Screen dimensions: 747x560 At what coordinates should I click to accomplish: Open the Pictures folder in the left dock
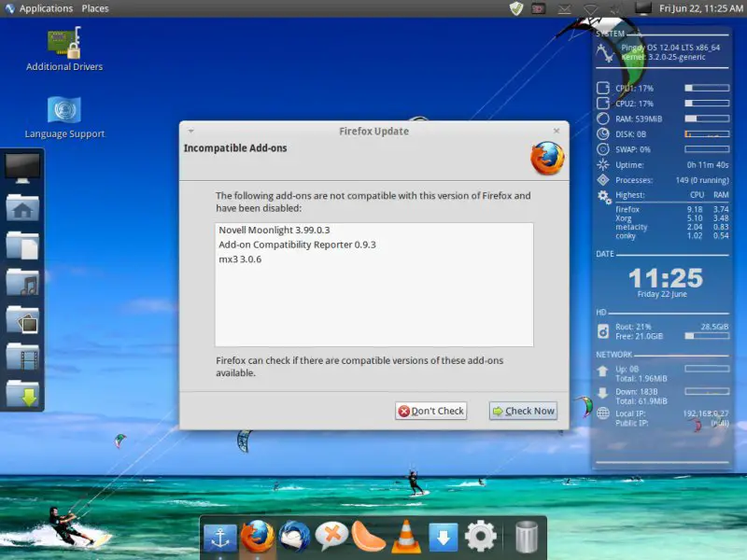[21, 319]
